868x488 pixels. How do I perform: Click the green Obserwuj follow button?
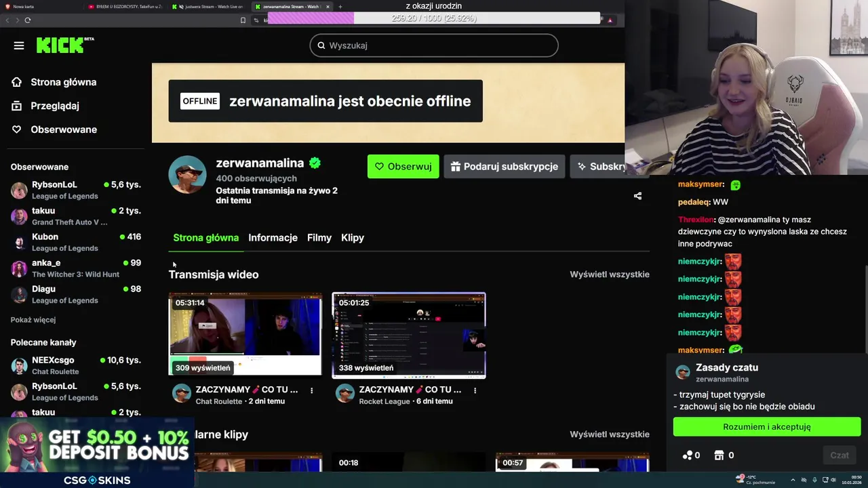tap(403, 167)
